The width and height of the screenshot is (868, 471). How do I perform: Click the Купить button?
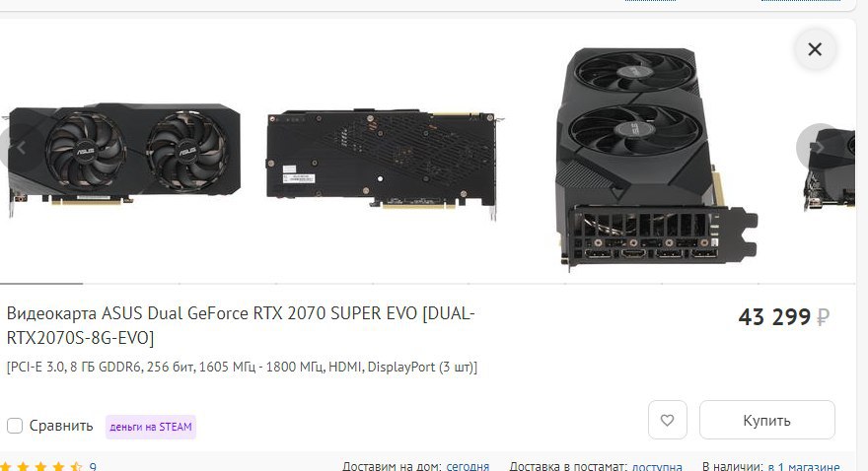pyautogui.click(x=766, y=420)
